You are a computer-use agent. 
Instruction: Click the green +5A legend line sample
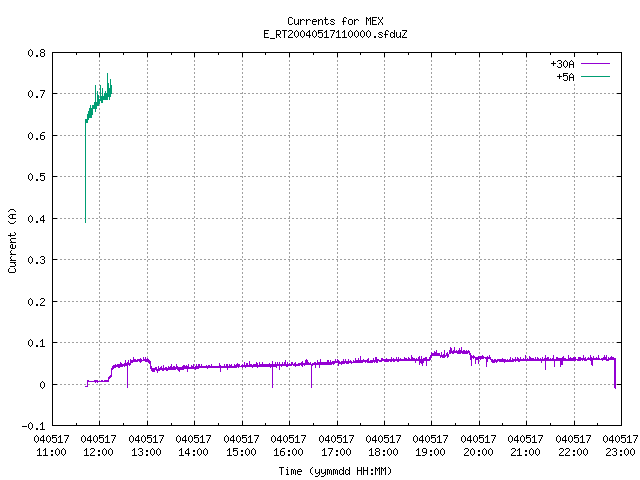pos(595,76)
